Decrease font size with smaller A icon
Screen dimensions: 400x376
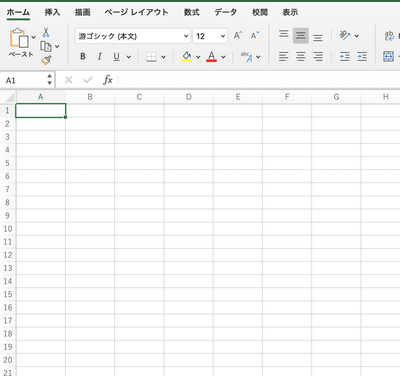click(x=255, y=35)
